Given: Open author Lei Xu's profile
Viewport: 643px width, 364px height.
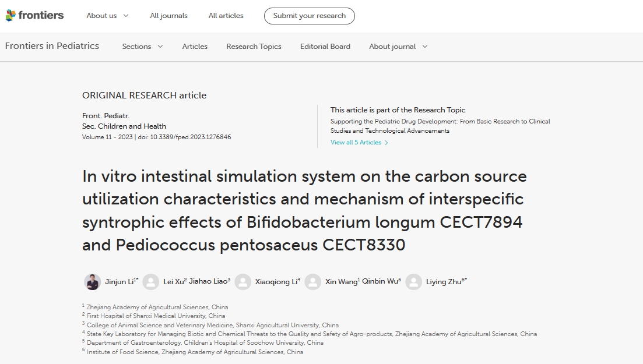Looking at the screenshot, I should tap(175, 281).
